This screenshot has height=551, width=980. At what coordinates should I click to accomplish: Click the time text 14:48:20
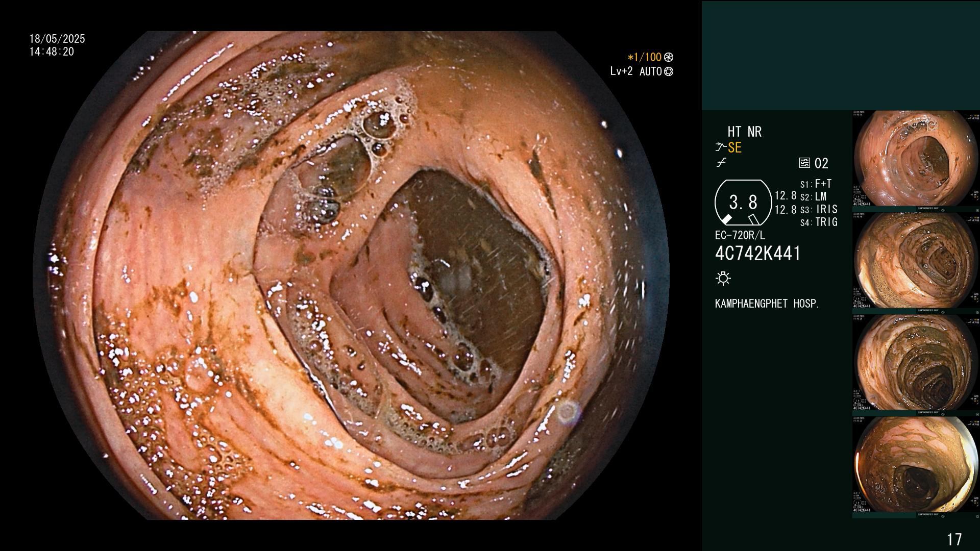(52, 52)
